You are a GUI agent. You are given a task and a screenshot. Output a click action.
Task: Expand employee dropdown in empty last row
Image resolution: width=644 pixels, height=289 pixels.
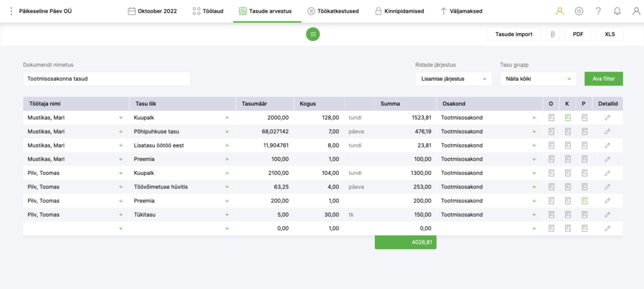coord(121,228)
